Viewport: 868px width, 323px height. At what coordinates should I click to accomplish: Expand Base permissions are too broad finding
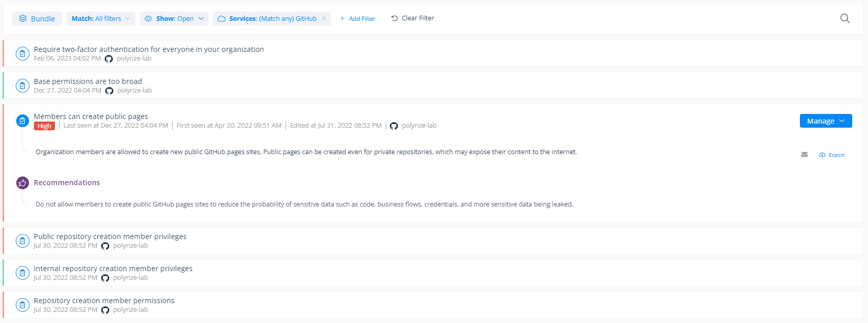(x=433, y=85)
